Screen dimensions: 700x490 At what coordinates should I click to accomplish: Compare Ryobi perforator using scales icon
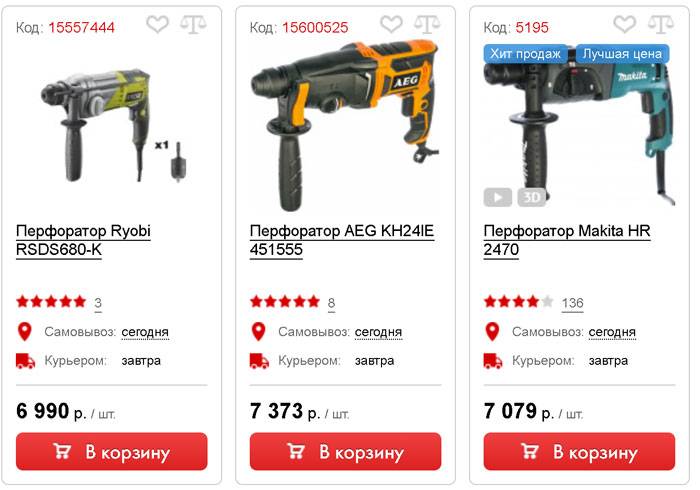[x=193, y=25]
